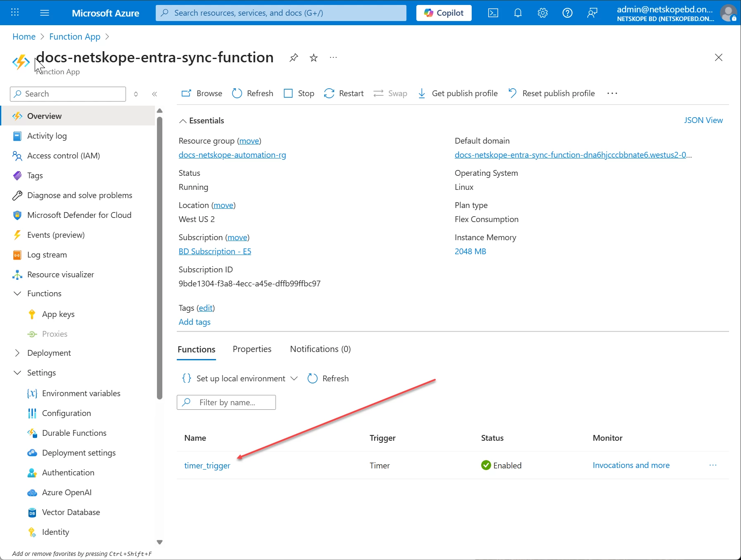Screen dimensions: 741x560
Task: Open the toolbar overflow ellipsis menu
Action: pos(612,93)
